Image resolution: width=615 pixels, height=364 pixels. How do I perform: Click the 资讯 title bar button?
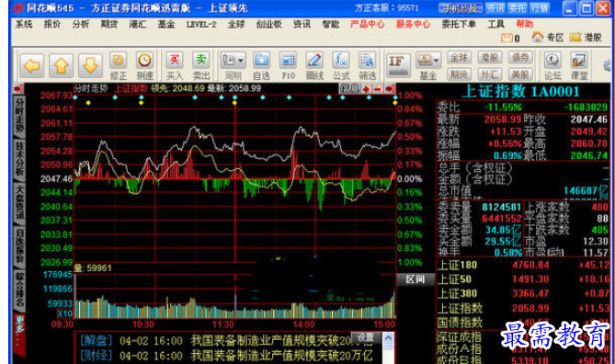coord(495,8)
